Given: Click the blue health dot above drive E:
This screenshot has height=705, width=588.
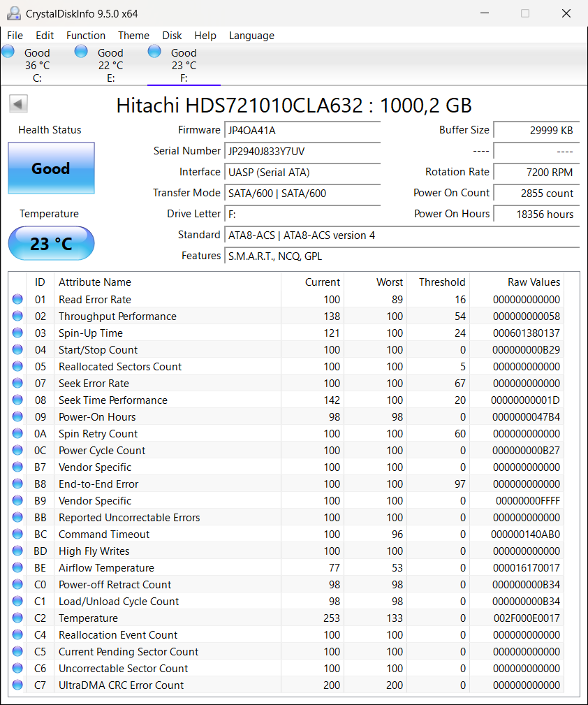Looking at the screenshot, I should click(81, 50).
